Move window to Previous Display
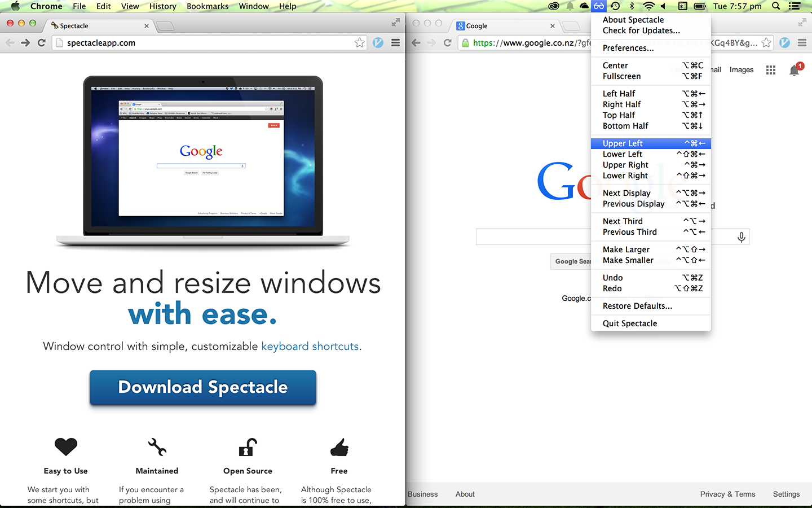 pos(651,204)
